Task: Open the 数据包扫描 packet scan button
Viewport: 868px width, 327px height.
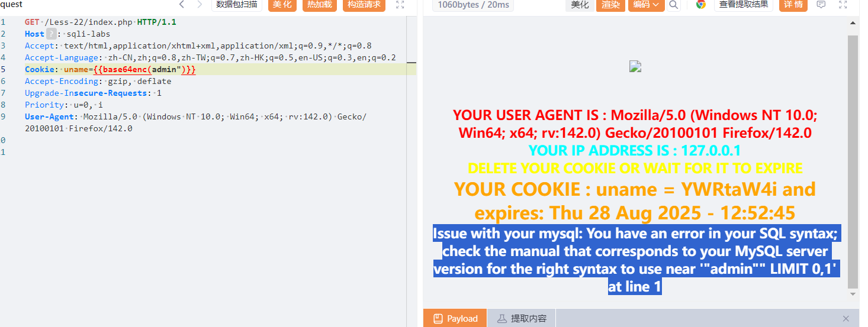Action: coord(237,5)
